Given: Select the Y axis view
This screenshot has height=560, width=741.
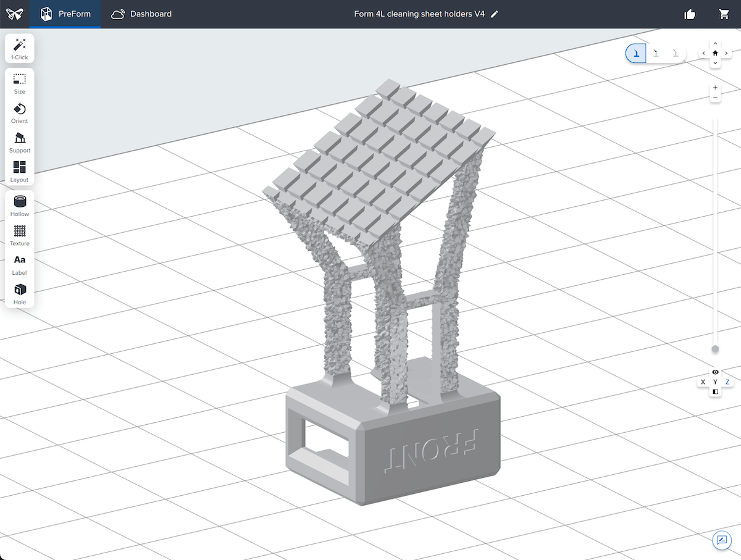Looking at the screenshot, I should [715, 382].
